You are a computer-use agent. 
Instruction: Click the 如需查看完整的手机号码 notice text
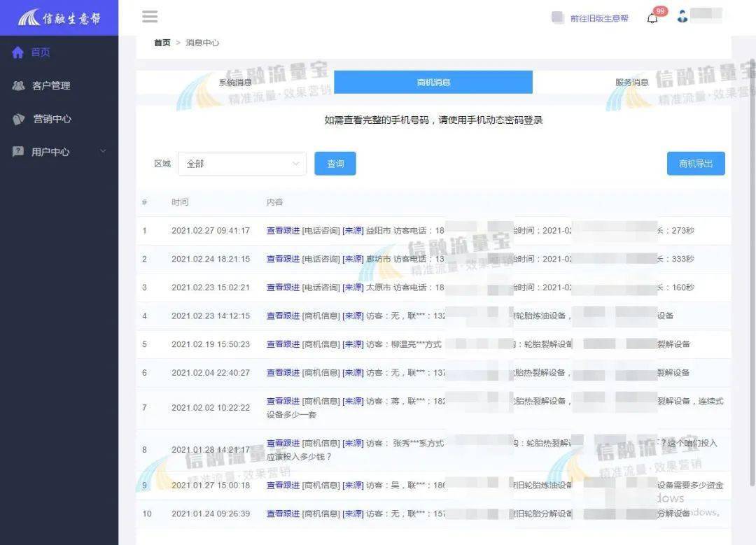[x=433, y=120]
